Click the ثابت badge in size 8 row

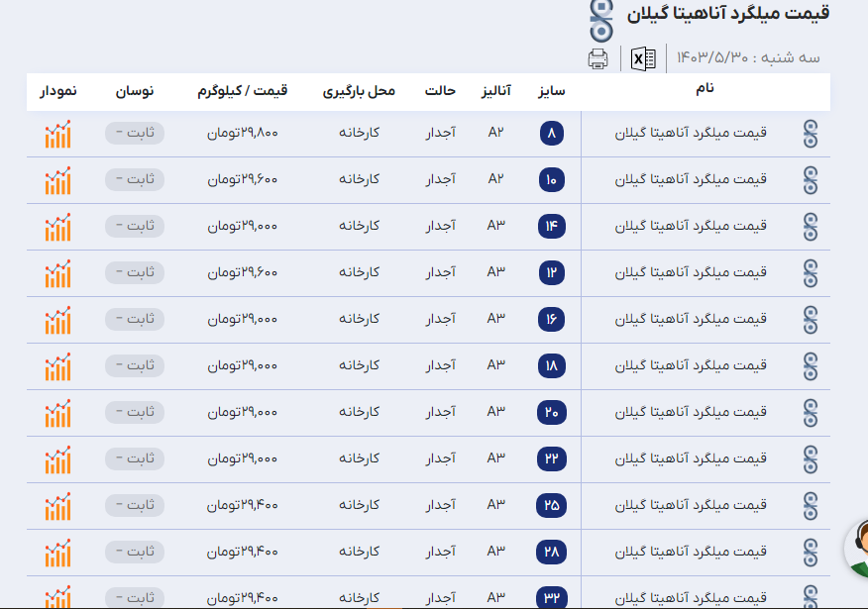point(135,134)
